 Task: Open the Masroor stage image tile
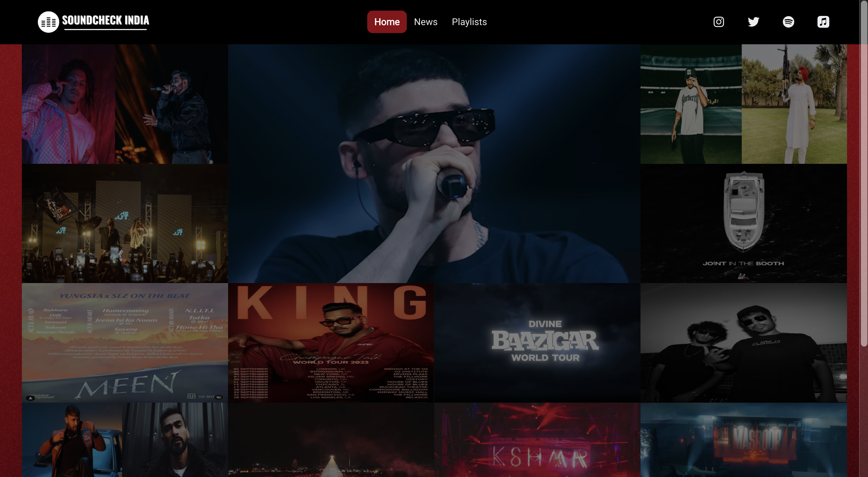pos(743,440)
